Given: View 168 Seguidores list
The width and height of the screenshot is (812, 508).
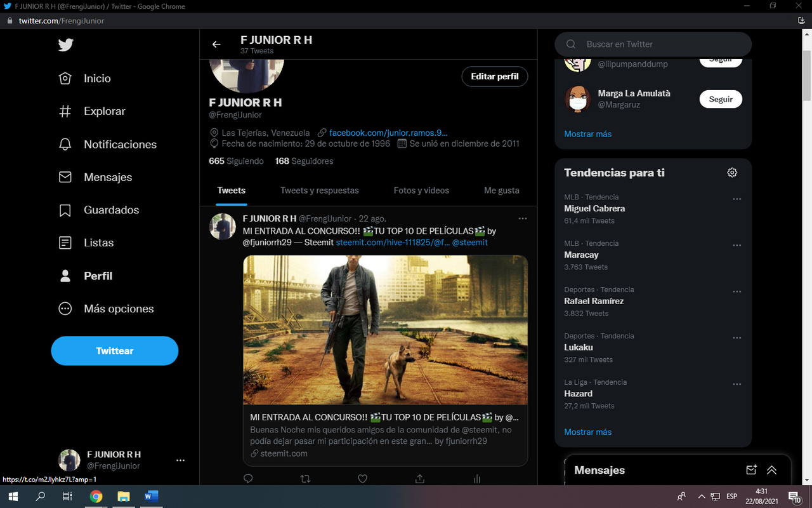Looking at the screenshot, I should pyautogui.click(x=304, y=161).
